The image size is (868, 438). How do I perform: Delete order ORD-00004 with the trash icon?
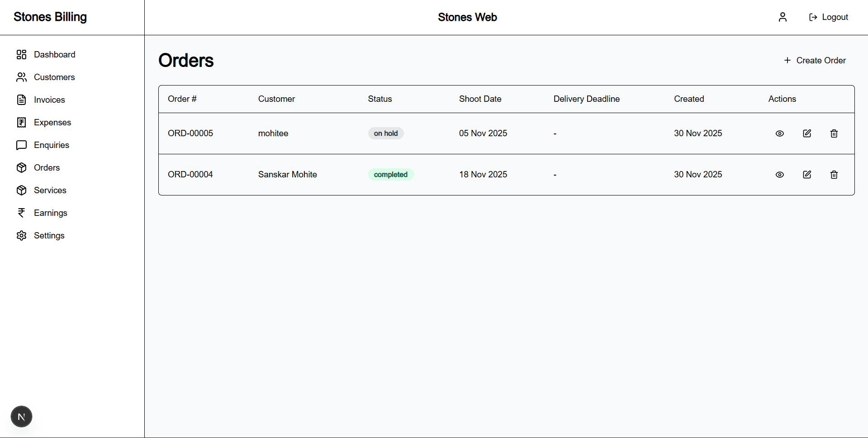(834, 174)
